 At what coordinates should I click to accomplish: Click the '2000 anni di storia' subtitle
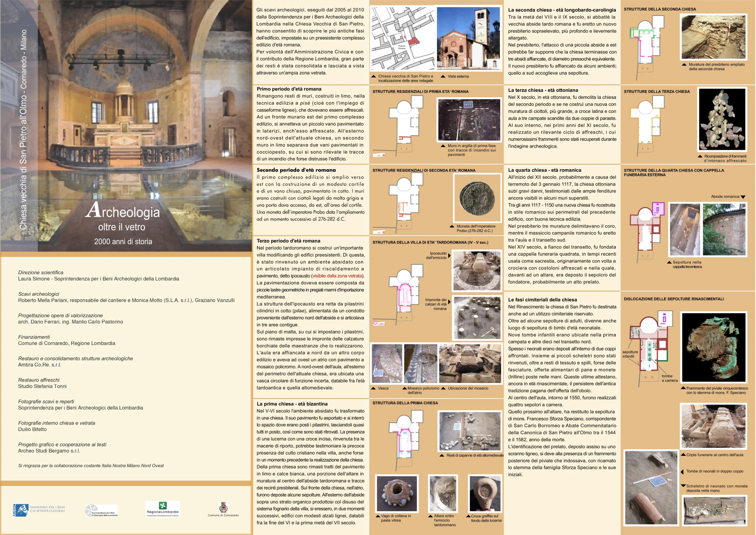pos(123,241)
